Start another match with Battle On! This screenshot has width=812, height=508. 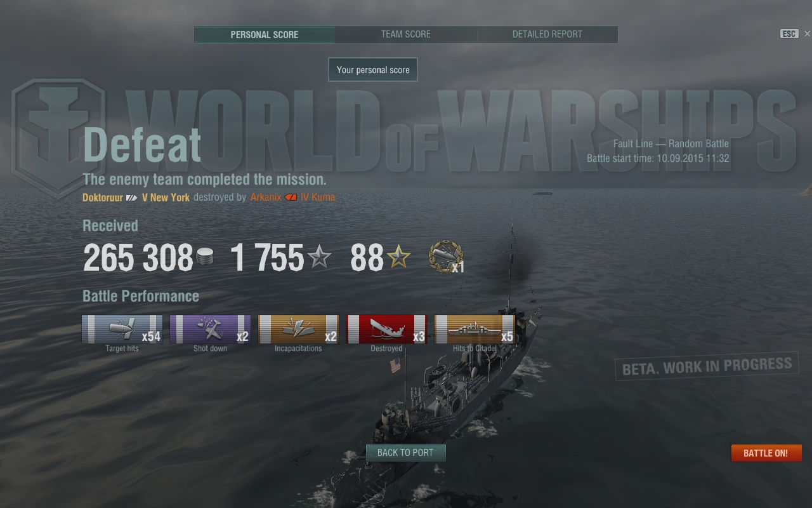tap(766, 453)
